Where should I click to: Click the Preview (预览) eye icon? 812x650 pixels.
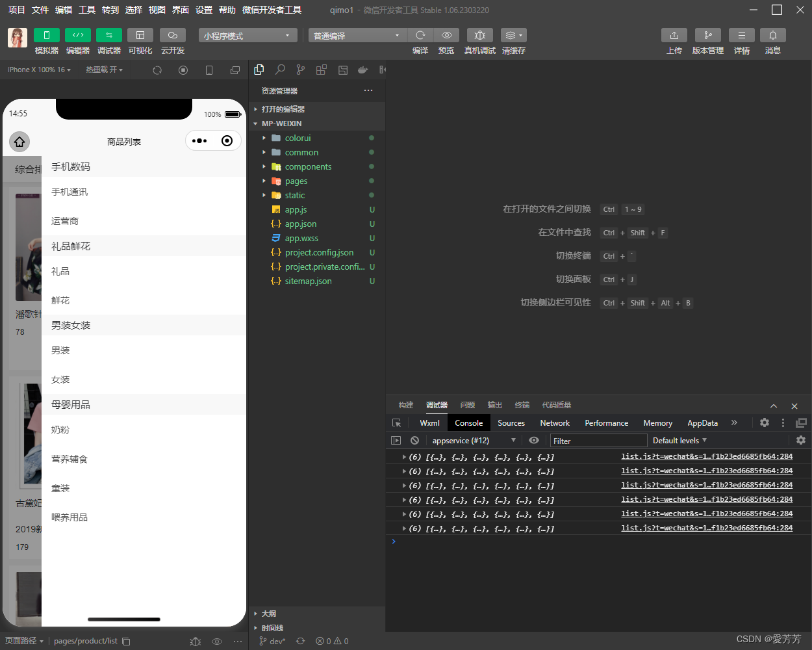pos(446,35)
